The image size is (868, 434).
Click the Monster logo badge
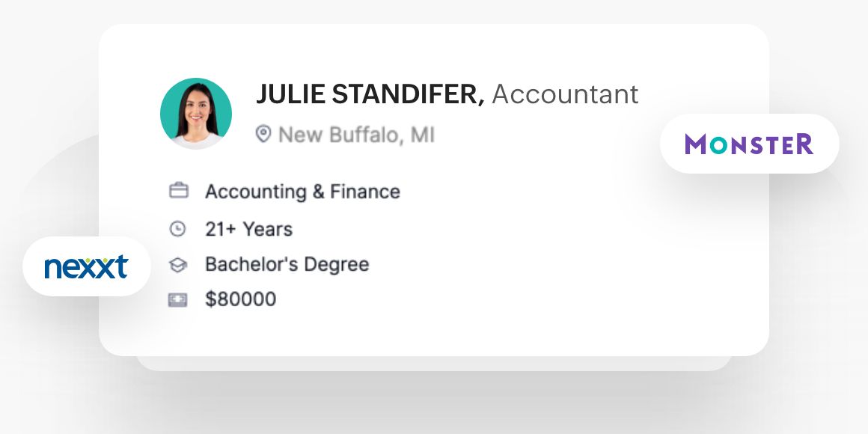749,144
